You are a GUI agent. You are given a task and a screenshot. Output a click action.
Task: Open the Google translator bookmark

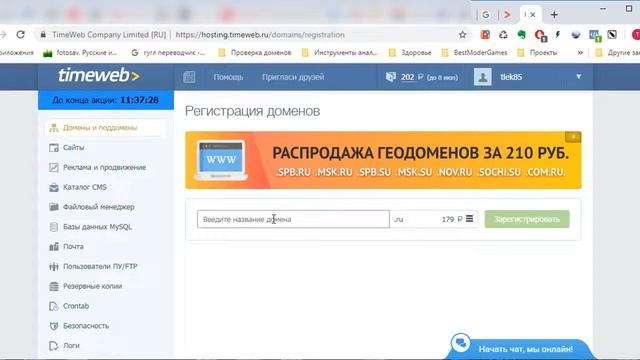pyautogui.click(x=168, y=53)
